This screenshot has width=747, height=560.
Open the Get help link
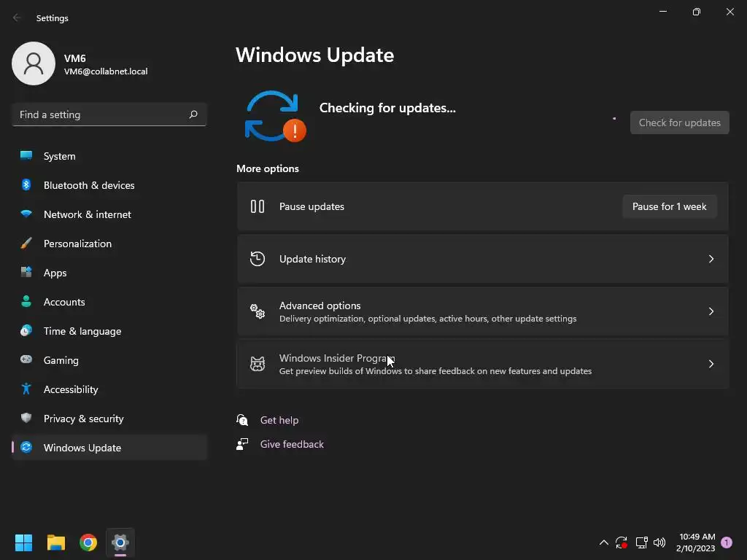pos(279,420)
